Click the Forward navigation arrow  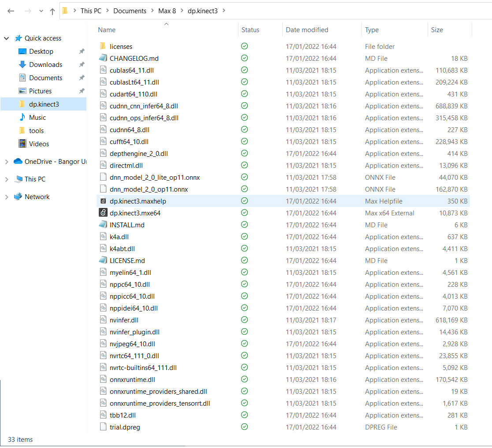coord(28,11)
